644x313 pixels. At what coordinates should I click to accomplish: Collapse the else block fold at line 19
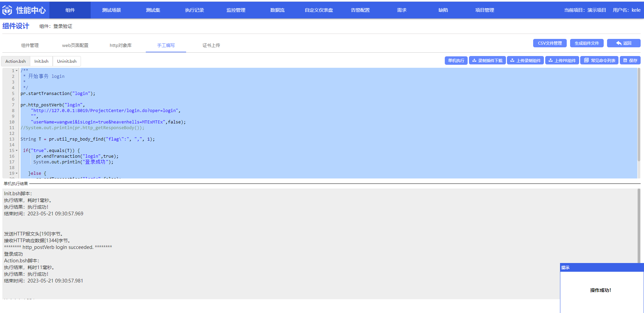tap(17, 173)
